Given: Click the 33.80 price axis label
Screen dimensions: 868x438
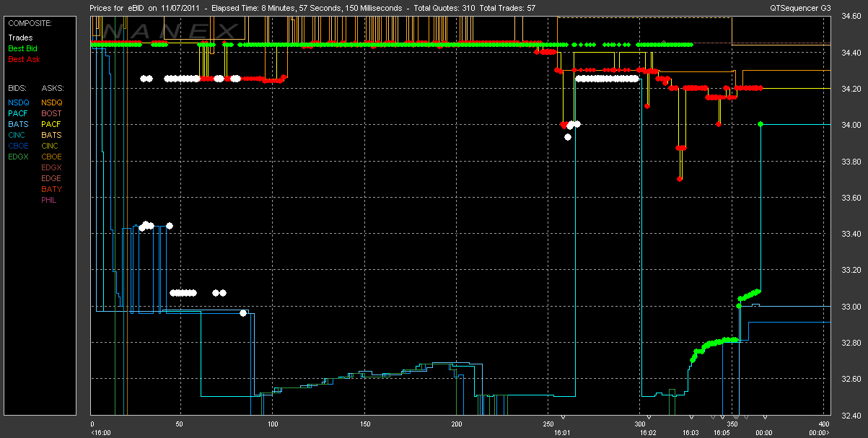Looking at the screenshot, I should click(x=851, y=161).
